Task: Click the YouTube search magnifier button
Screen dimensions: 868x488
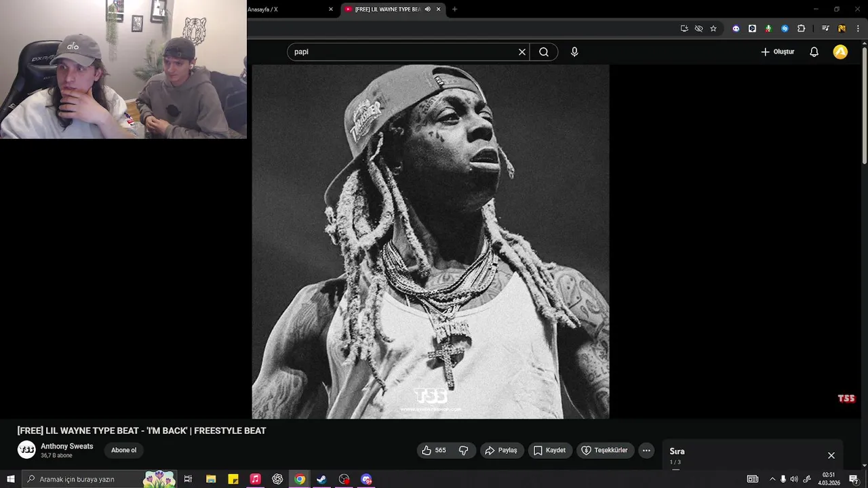Action: (544, 52)
